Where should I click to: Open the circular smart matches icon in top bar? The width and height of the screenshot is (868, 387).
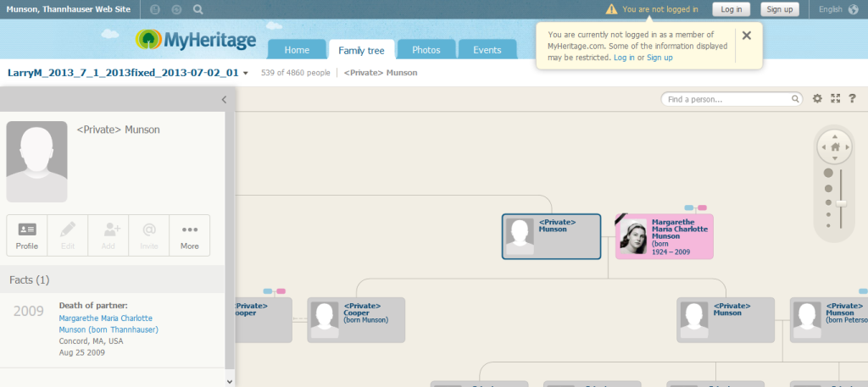[176, 9]
